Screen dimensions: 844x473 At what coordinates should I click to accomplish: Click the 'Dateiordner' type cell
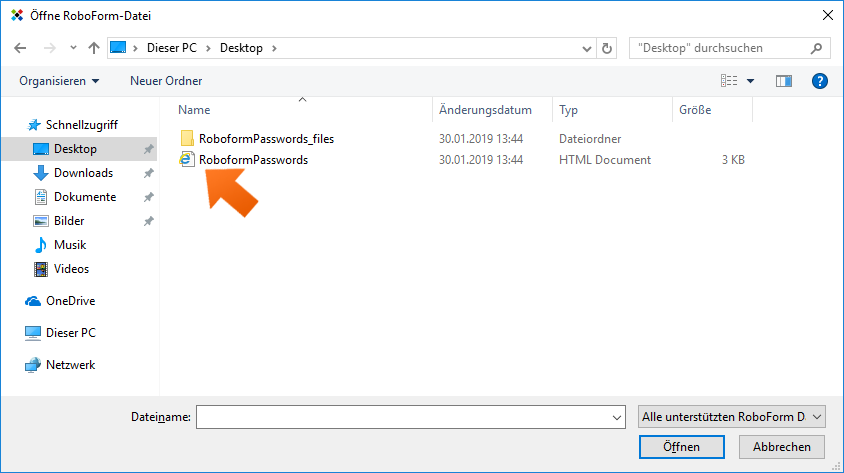[x=590, y=139]
